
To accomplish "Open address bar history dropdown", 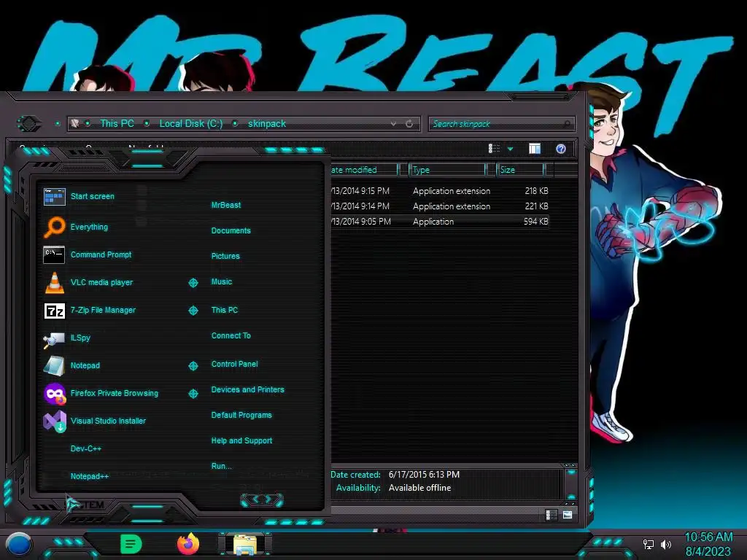I will (x=393, y=124).
